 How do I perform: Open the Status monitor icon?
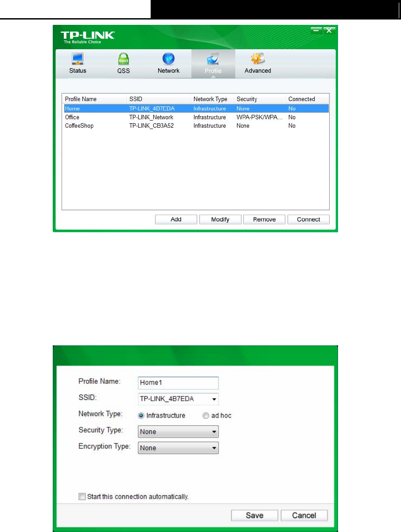coord(78,59)
